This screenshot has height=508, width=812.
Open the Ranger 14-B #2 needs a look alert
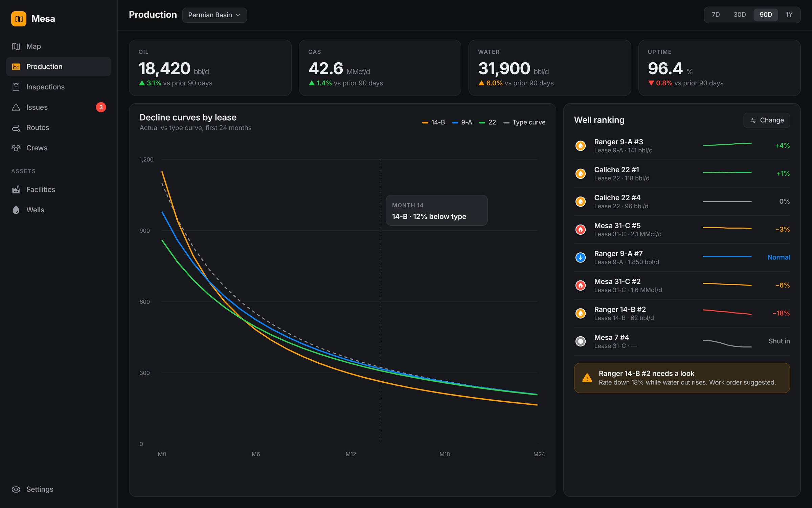(x=682, y=378)
